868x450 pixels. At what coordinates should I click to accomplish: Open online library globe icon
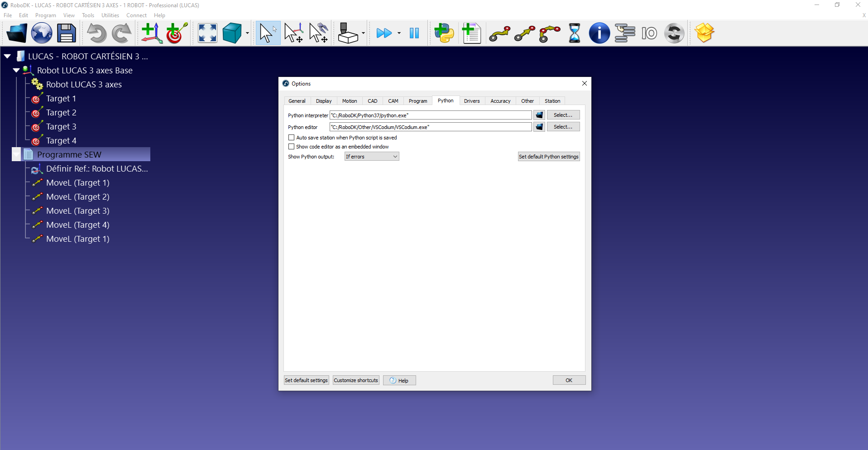click(42, 34)
